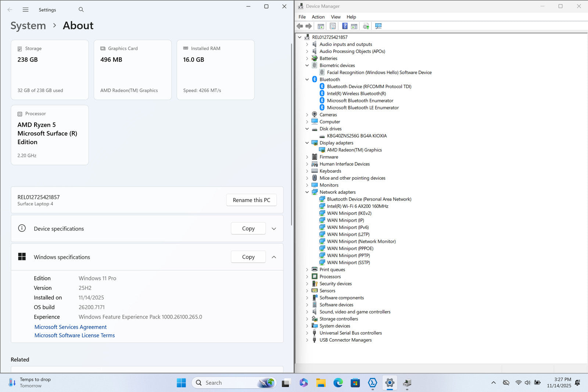The image size is (588, 392).
Task: Expand the Device specifications section
Action: (x=274, y=229)
